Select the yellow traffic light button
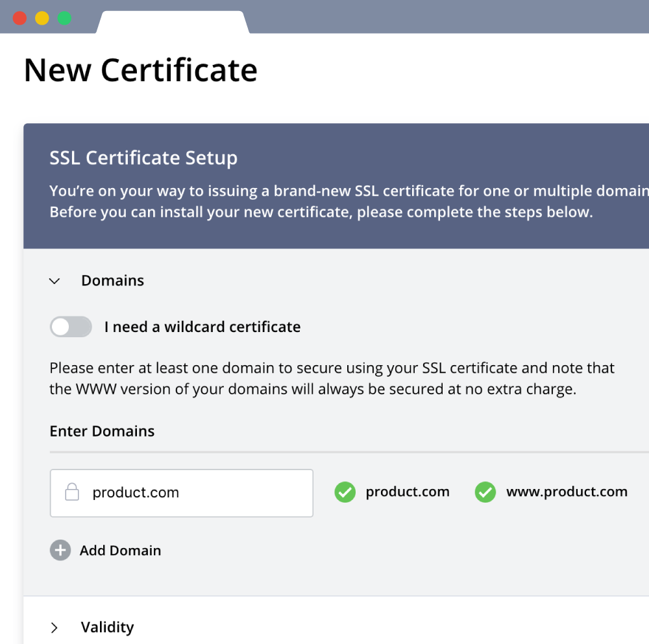 42,18
